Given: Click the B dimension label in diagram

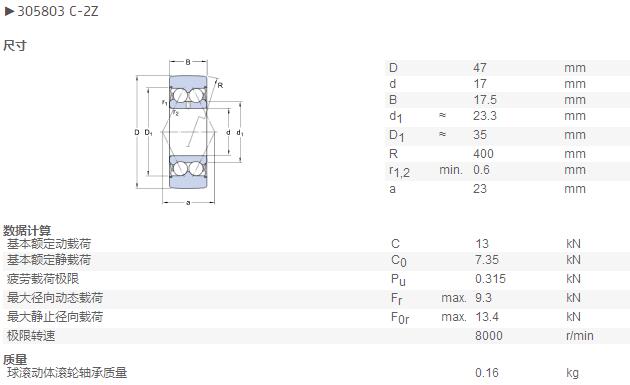Looking at the screenshot, I should tap(188, 62).
